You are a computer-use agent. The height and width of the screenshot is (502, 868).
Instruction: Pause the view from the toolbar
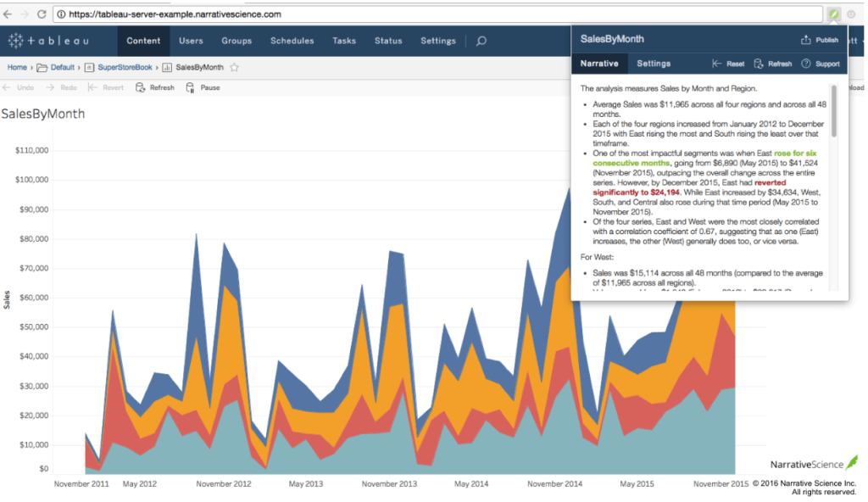203,87
